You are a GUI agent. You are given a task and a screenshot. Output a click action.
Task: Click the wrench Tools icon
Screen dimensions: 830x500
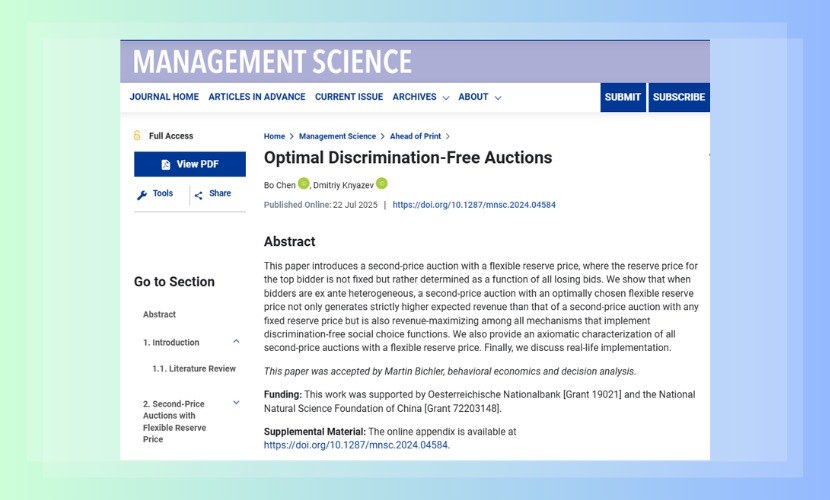coord(142,195)
